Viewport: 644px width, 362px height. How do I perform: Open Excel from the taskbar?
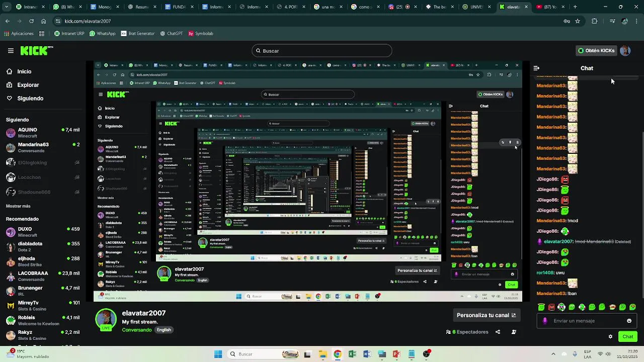(352, 354)
